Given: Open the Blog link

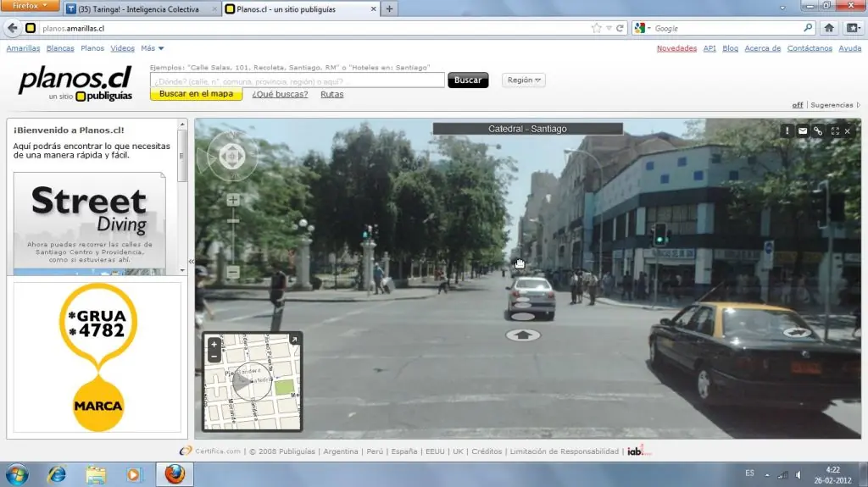Looking at the screenshot, I should coord(730,48).
